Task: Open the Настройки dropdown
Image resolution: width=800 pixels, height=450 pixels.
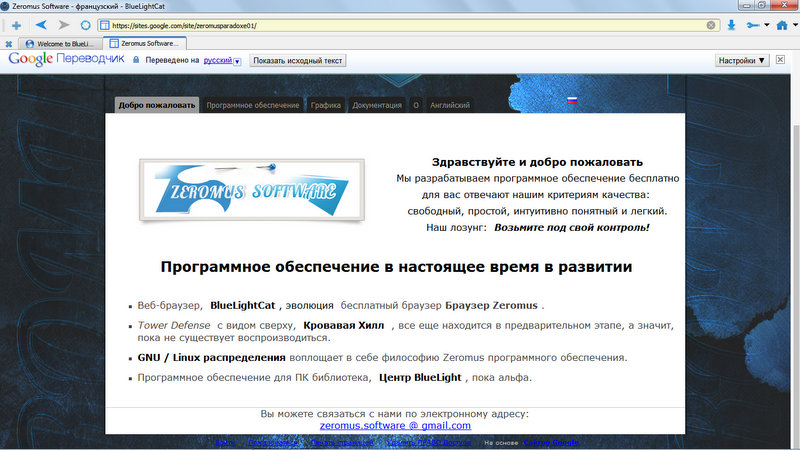Action: (x=741, y=61)
